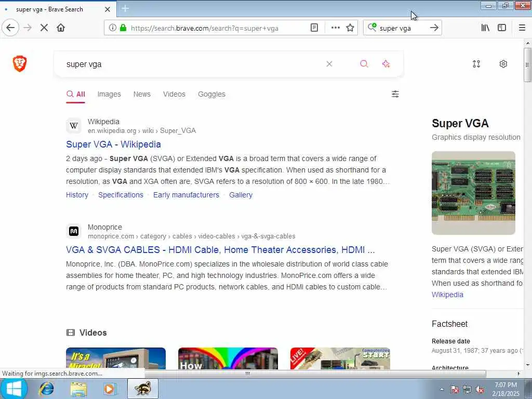This screenshot has width=532, height=399.
Task: Open the Specifications sublink
Action: [121, 195]
